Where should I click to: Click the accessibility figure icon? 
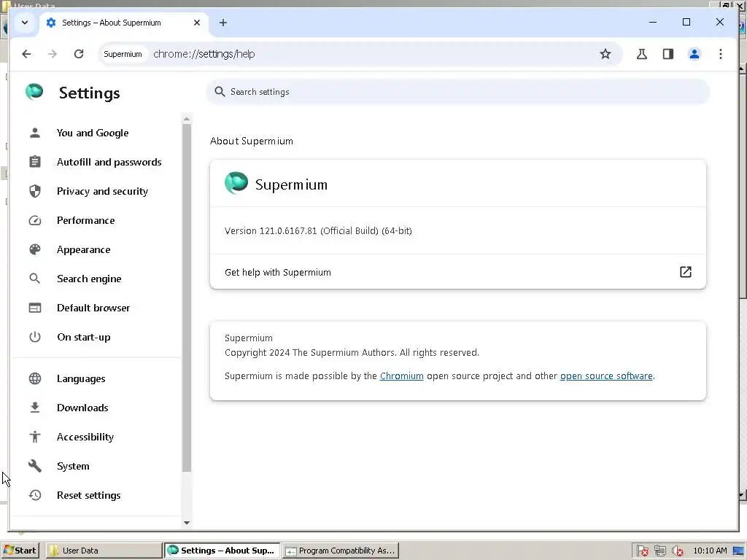click(35, 437)
